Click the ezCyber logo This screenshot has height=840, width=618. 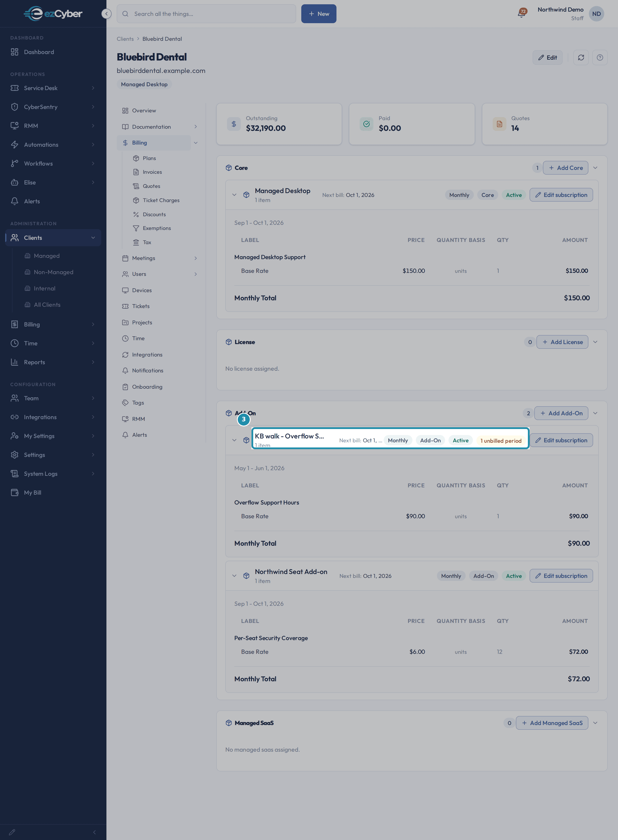[53, 14]
